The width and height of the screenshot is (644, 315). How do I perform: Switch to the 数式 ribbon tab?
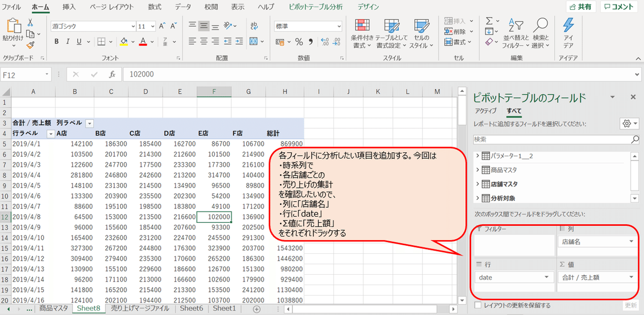coord(155,7)
